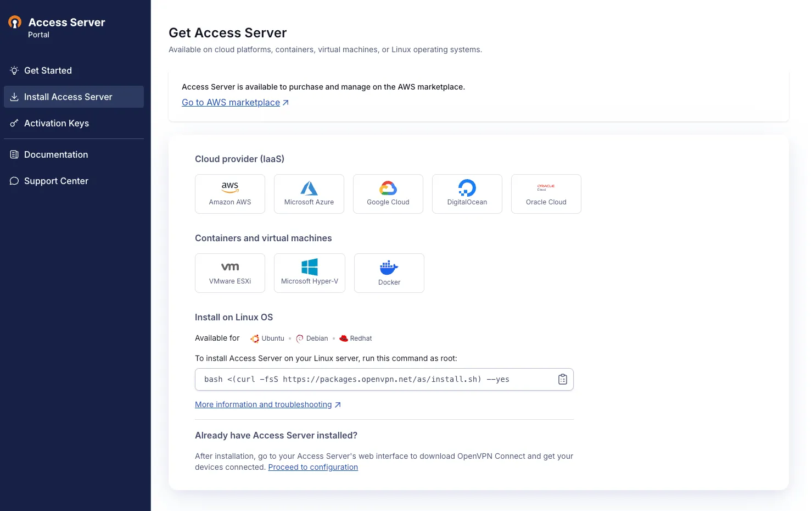Select the VMware ESXi card
The width and height of the screenshot is (812, 511).
230,273
